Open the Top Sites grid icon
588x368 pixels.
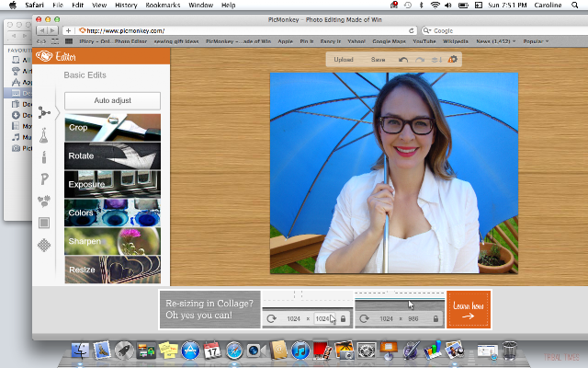(55, 41)
